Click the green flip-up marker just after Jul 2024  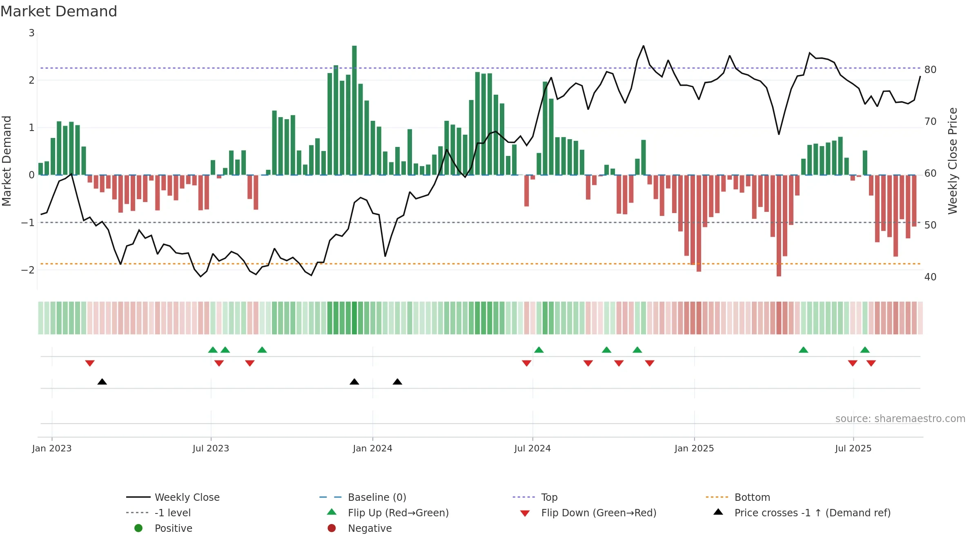click(x=539, y=350)
